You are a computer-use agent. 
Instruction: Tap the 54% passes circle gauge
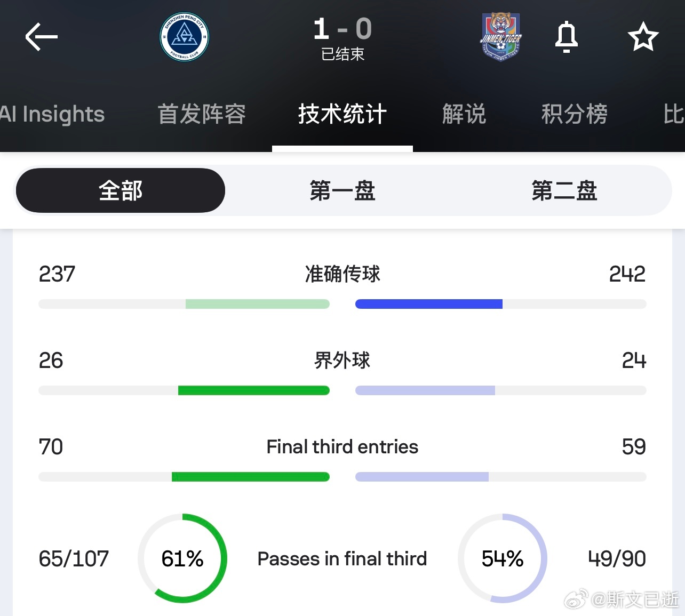tap(503, 558)
